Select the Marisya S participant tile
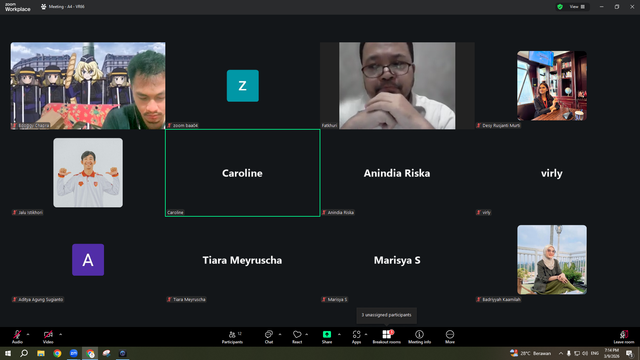 (x=397, y=260)
